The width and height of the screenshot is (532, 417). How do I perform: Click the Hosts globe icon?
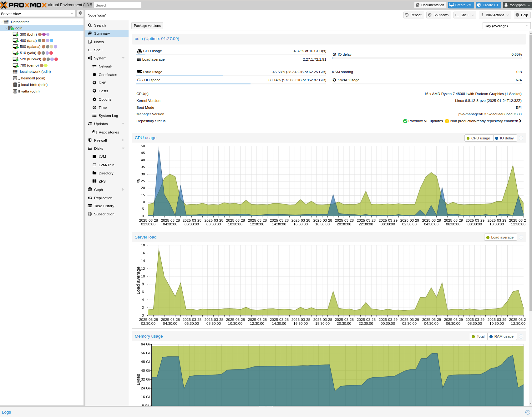(x=94, y=91)
